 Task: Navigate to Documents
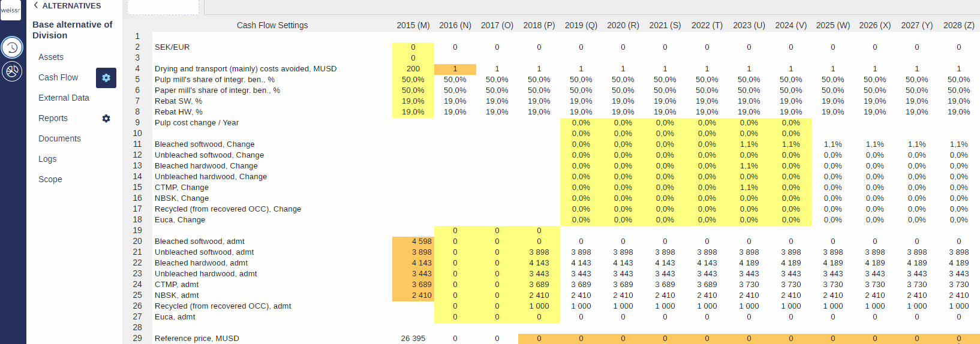pos(59,138)
